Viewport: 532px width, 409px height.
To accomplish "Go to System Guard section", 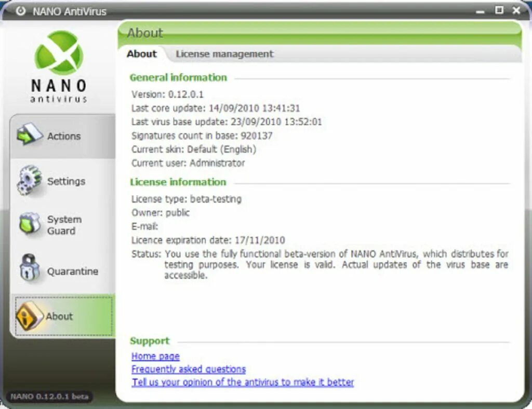I will 63,225.
